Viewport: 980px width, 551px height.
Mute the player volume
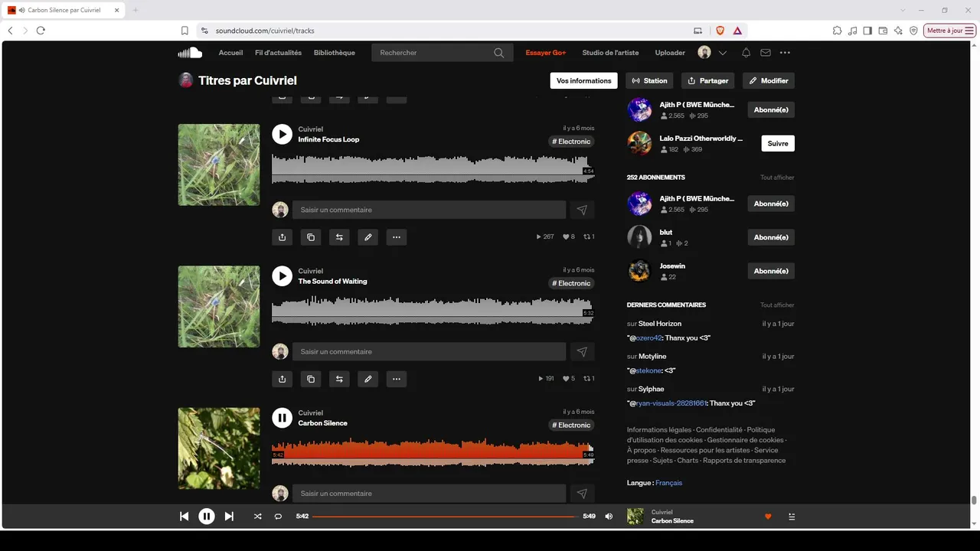click(x=609, y=517)
